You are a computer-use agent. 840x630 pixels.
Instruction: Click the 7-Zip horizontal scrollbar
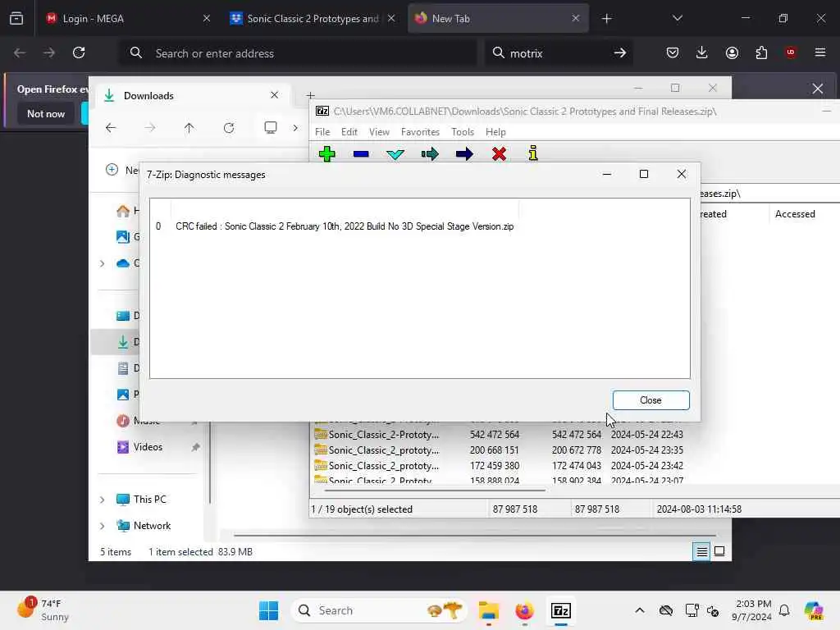pyautogui.click(x=435, y=490)
